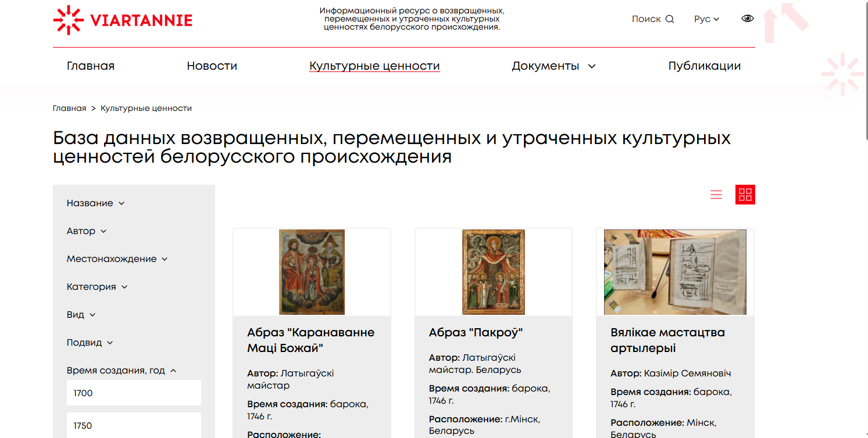
Task: Go to the Главная menu item
Action: pos(91,66)
